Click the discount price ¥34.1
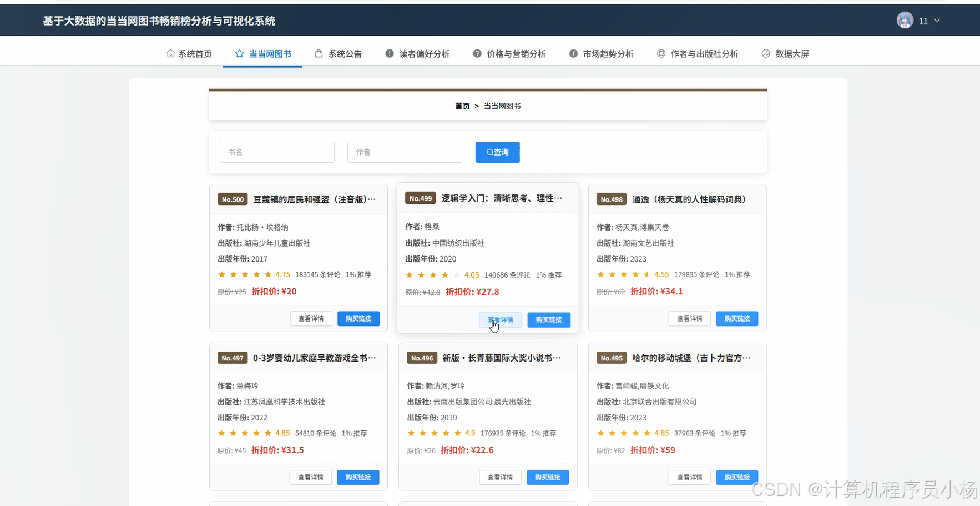Viewport: 980px width, 506px height. click(656, 292)
